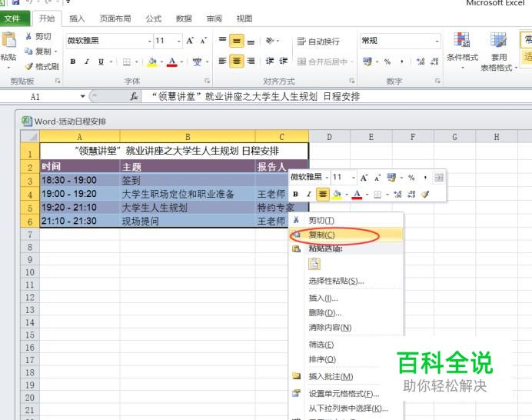Expand the name box A1 dropdown

82,96
